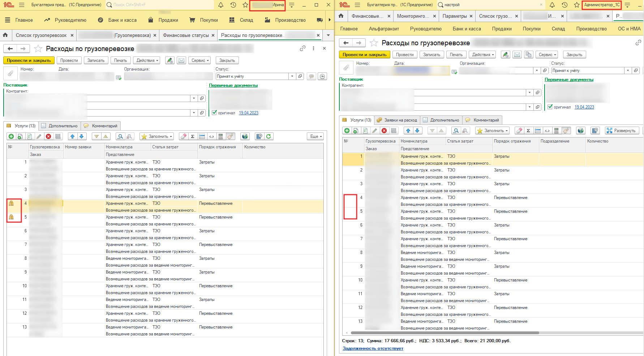The height and width of the screenshot is (356, 644).
Task: Click the envelope icon in the left window header
Action: [x=181, y=60]
